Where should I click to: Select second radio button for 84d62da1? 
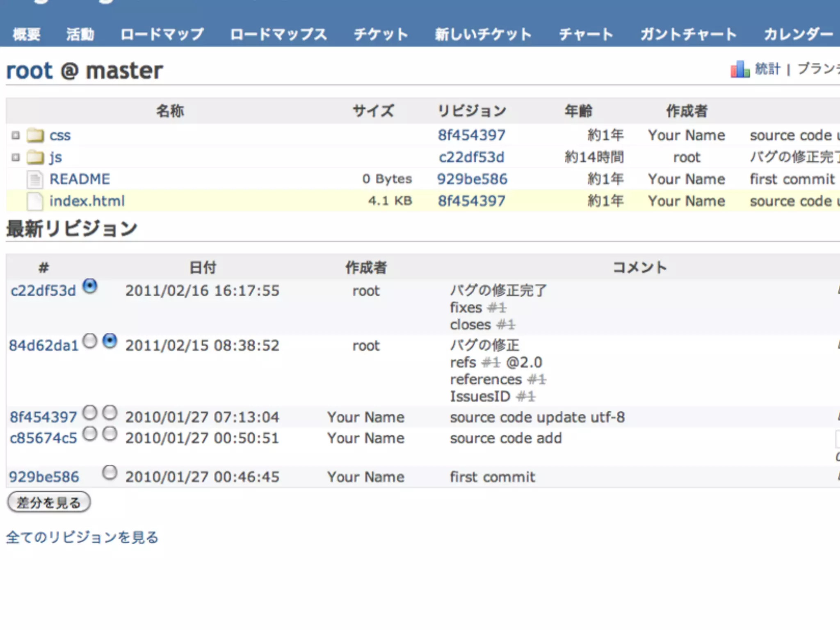(x=110, y=341)
